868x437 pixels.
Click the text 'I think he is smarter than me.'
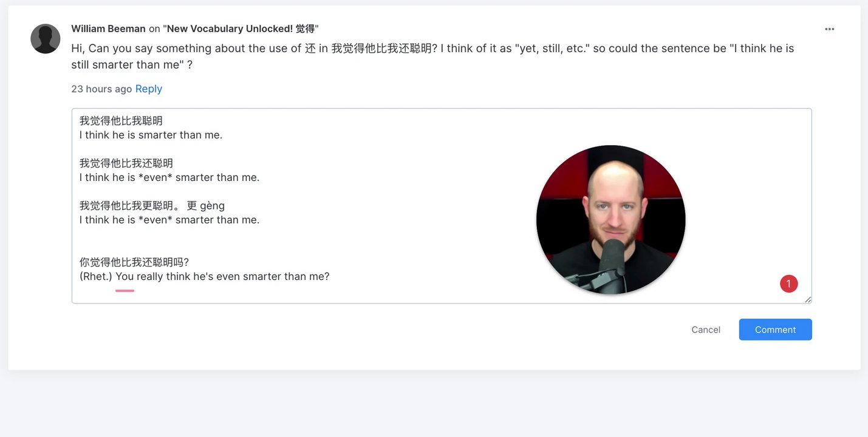click(151, 135)
